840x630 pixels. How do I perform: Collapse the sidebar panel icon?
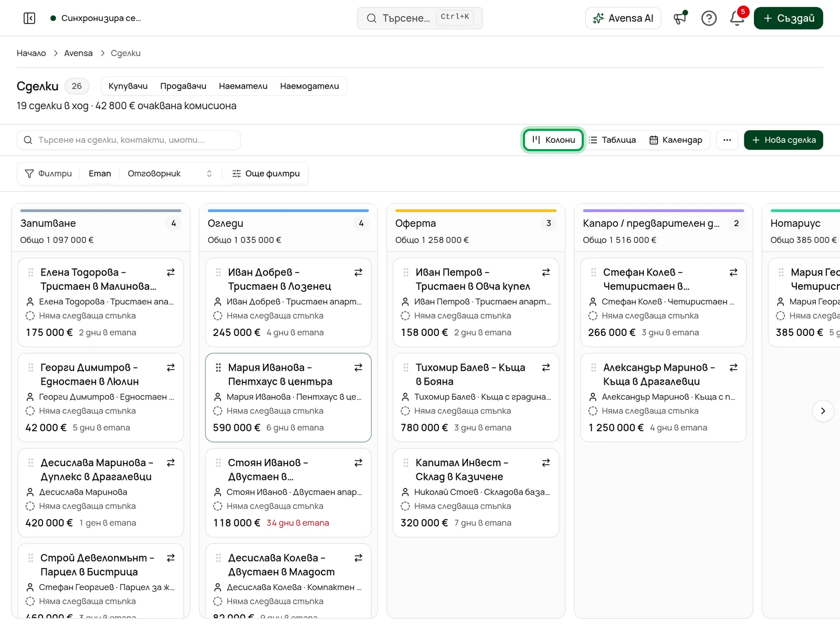(29, 18)
